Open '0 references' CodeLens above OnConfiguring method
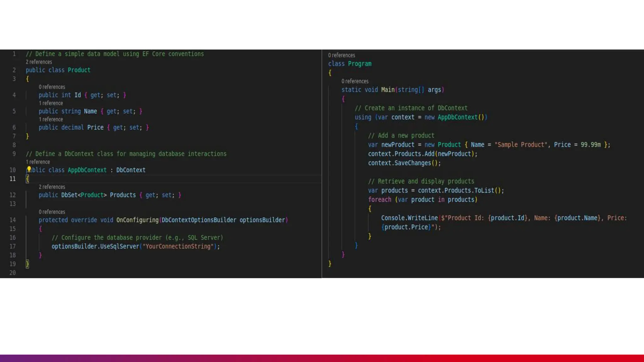The height and width of the screenshot is (362, 644). click(x=52, y=212)
